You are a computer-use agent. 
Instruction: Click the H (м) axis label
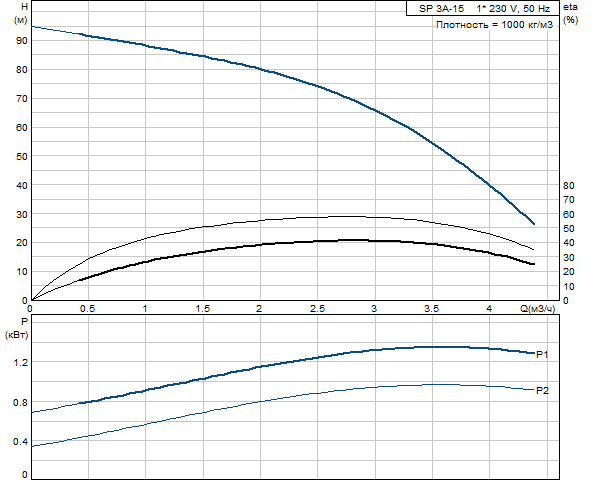point(21,13)
